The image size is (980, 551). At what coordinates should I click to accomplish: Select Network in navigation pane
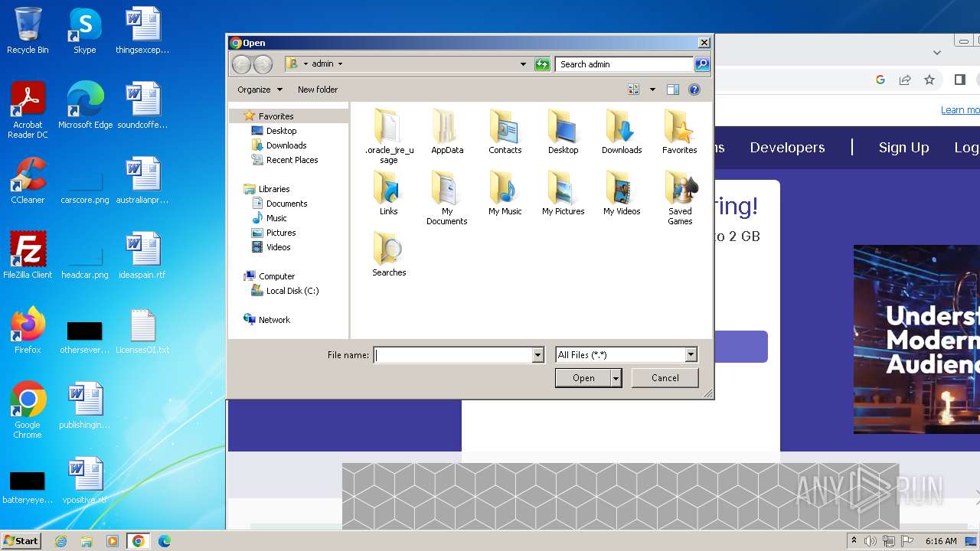274,320
